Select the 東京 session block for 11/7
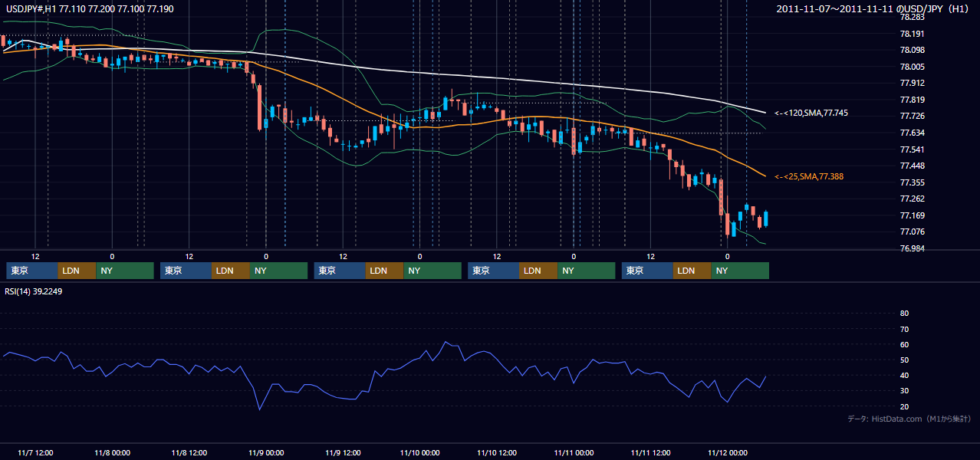The width and height of the screenshot is (980, 460). 32,271
